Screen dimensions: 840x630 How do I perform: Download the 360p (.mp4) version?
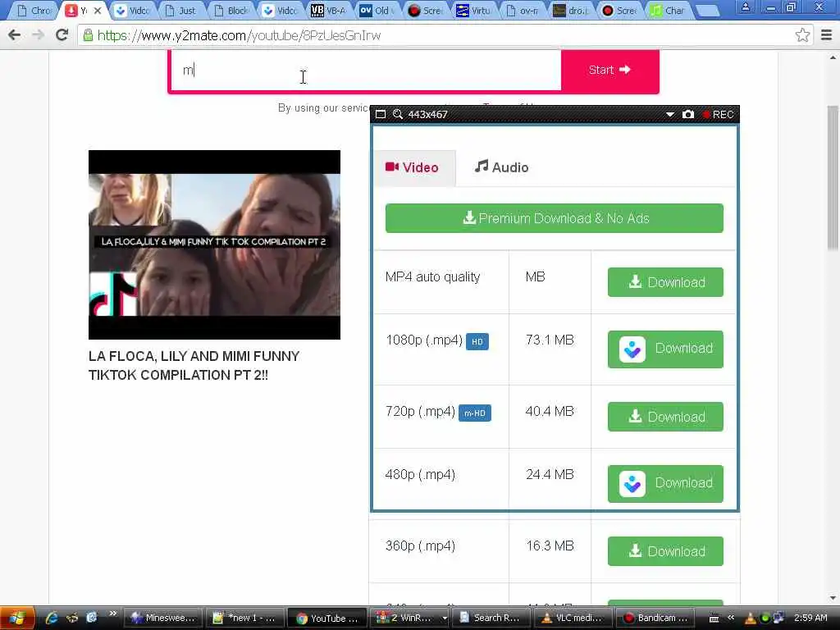coord(665,550)
